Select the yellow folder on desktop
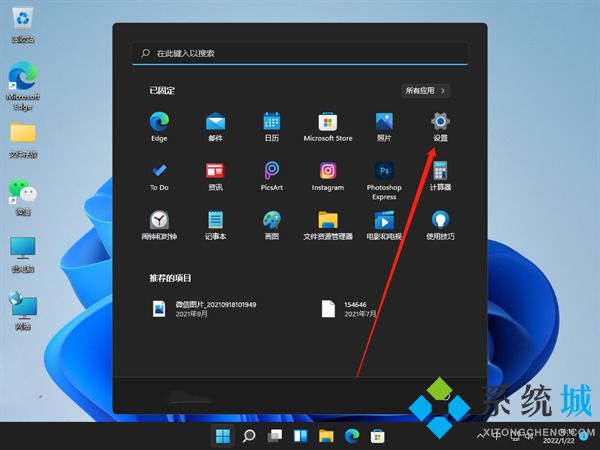 (23, 140)
